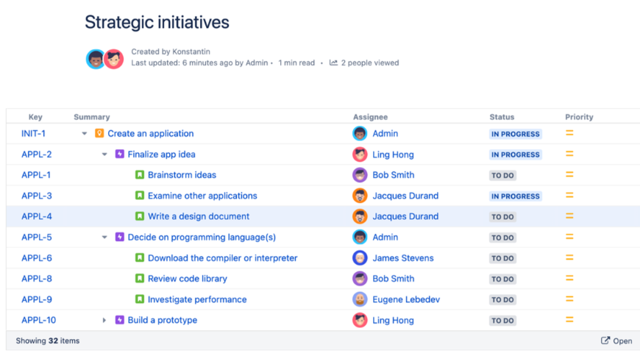Click the purple epic icon beside Build a prototype
640x364 pixels.
(120, 320)
